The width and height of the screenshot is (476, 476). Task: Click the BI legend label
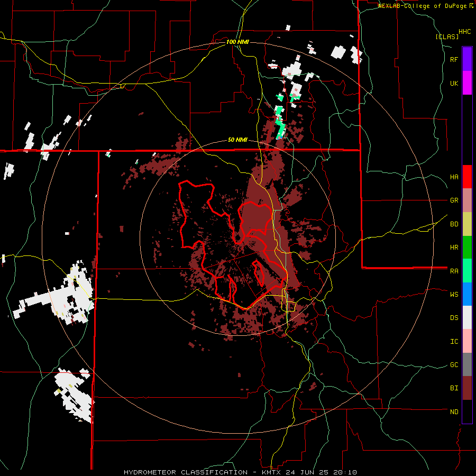(x=454, y=388)
